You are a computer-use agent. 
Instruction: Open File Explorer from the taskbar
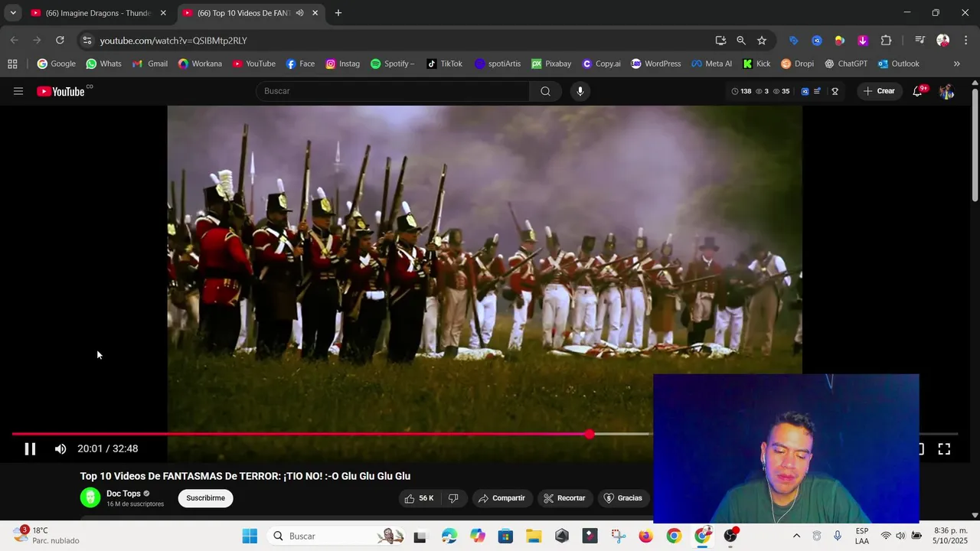534,536
